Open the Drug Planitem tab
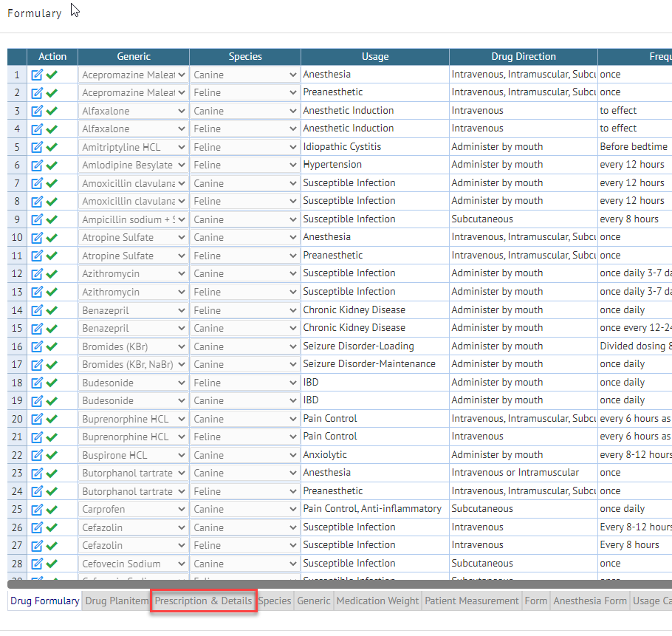This screenshot has width=672, height=636. 117,601
